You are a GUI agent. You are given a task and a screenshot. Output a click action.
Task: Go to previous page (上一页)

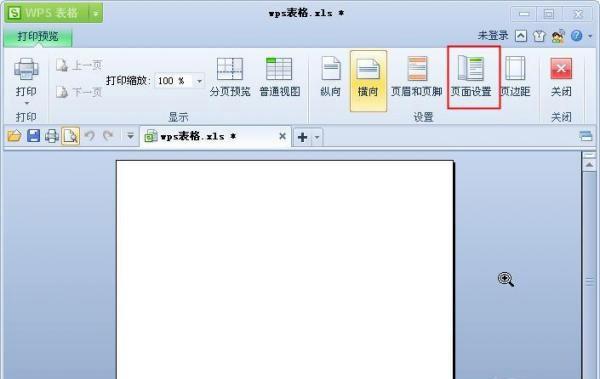click(79, 65)
